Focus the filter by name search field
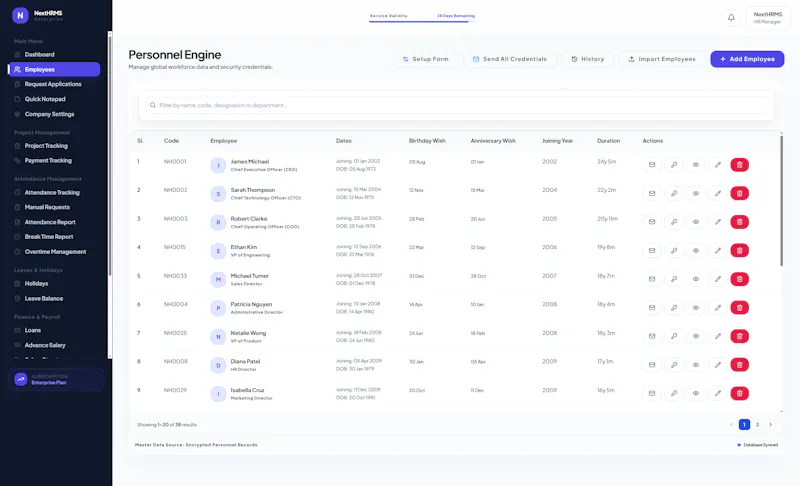The width and height of the screenshot is (800, 486). [x=456, y=105]
